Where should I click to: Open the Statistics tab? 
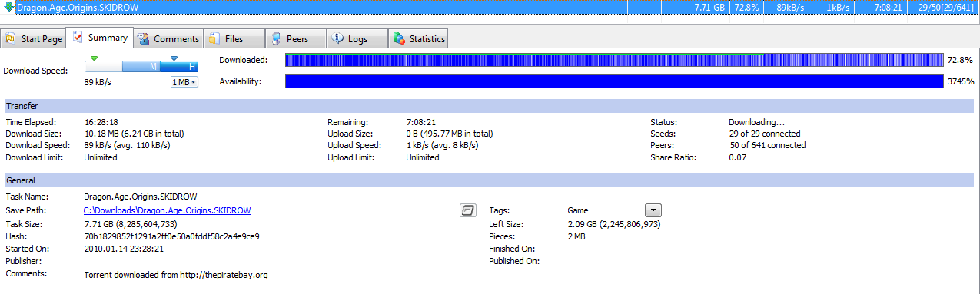tap(418, 38)
